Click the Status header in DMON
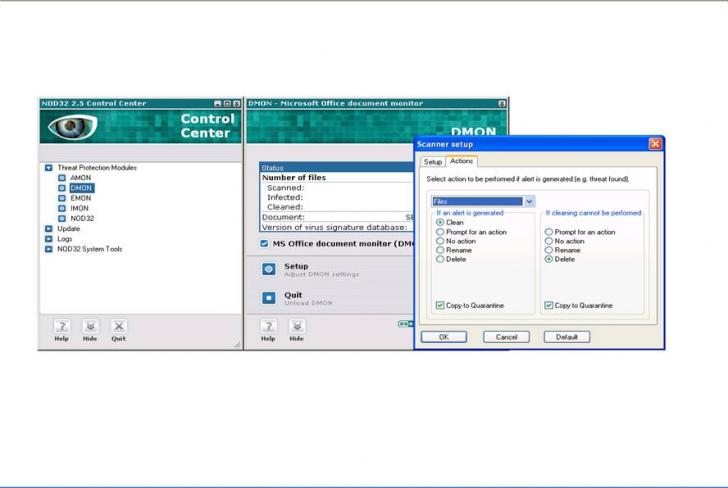Image resolution: width=728 pixels, height=488 pixels. pos(337,168)
